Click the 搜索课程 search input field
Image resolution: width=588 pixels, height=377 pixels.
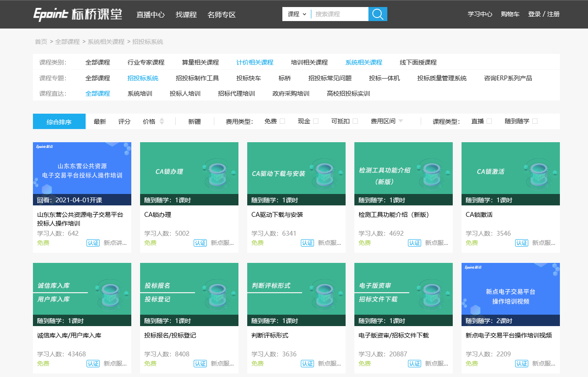339,14
